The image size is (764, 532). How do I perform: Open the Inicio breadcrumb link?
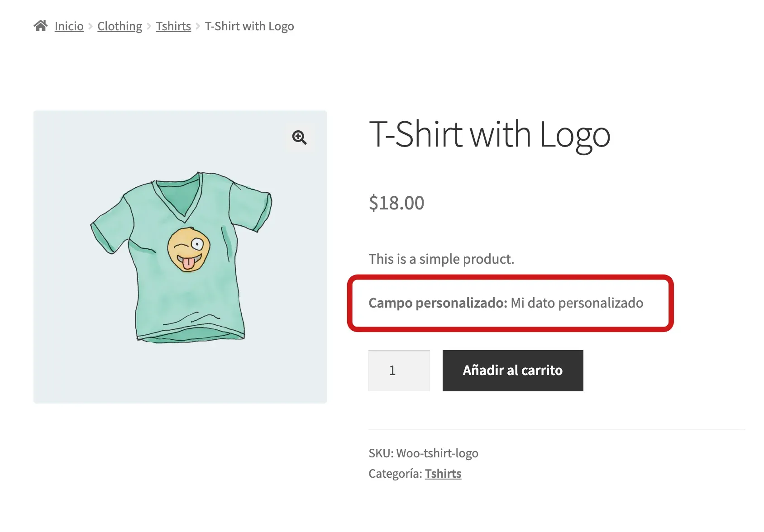tap(68, 26)
